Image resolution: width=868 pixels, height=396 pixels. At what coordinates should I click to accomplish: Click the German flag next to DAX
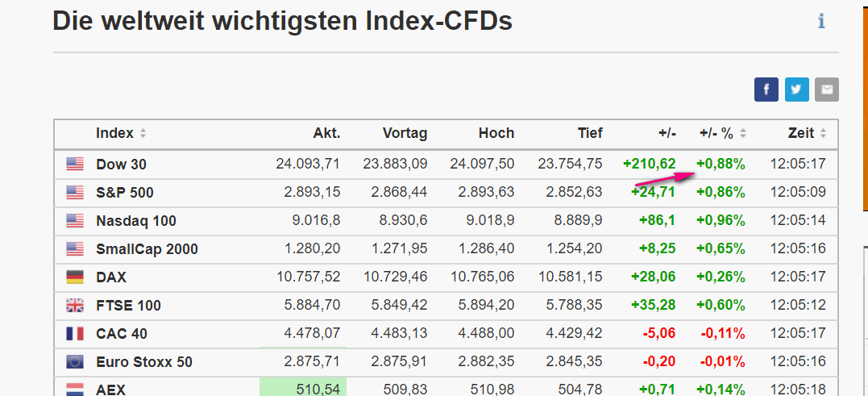[x=75, y=277]
